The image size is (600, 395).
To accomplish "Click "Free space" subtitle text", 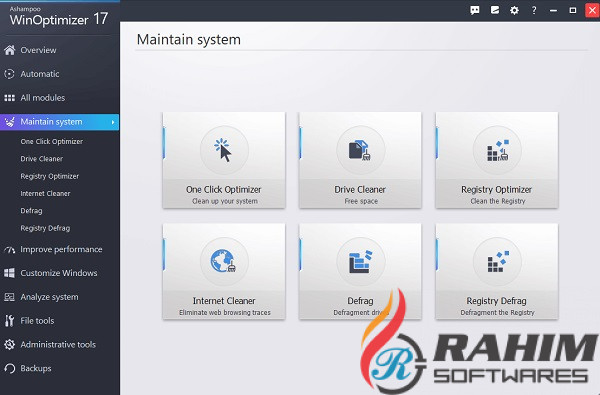I will click(361, 201).
